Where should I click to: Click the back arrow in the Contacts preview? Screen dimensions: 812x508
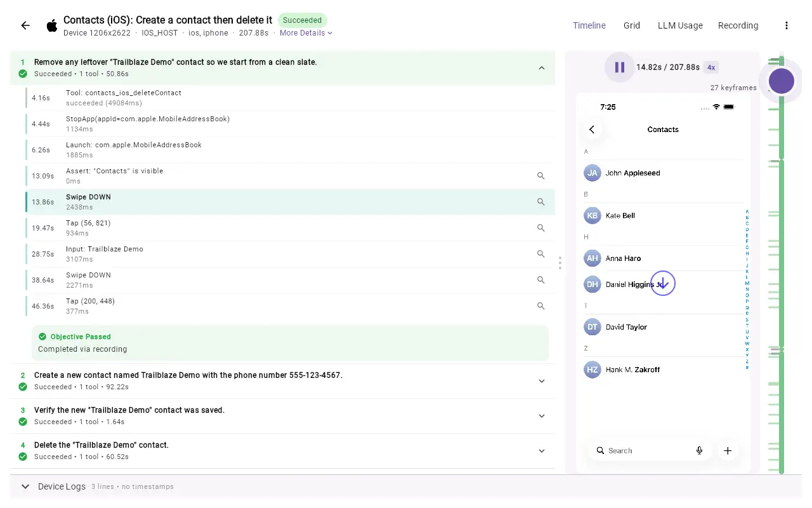[x=592, y=130]
